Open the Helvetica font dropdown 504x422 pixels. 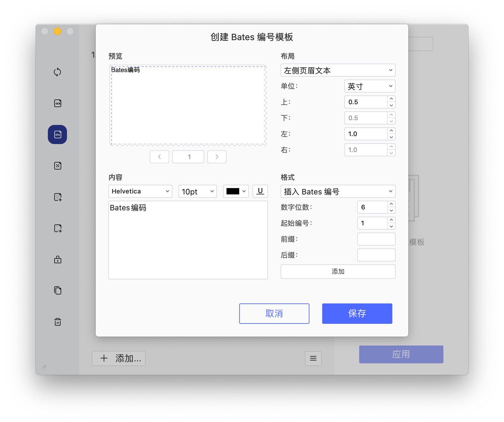point(140,191)
